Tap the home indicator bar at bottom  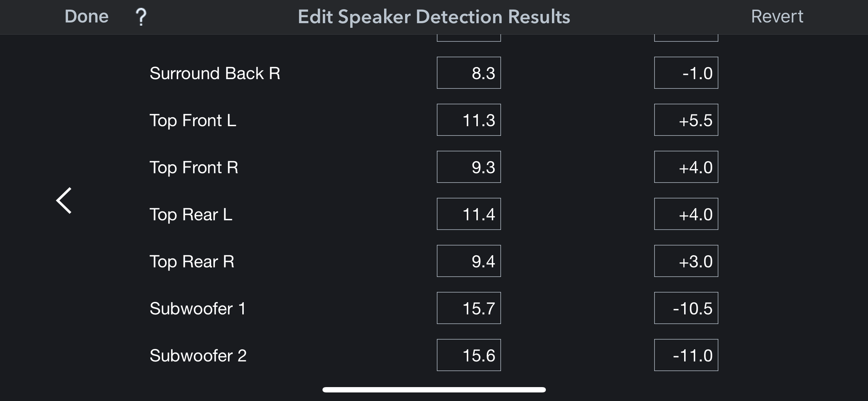coord(434,390)
